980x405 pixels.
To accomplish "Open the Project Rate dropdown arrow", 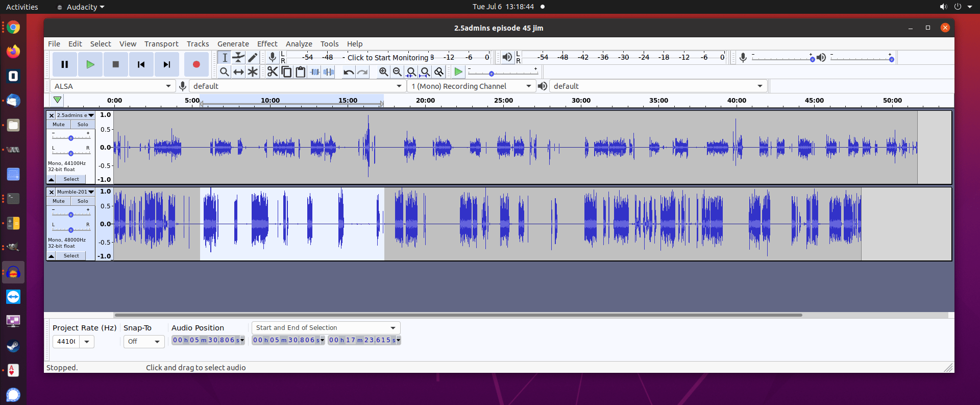I will pos(87,342).
